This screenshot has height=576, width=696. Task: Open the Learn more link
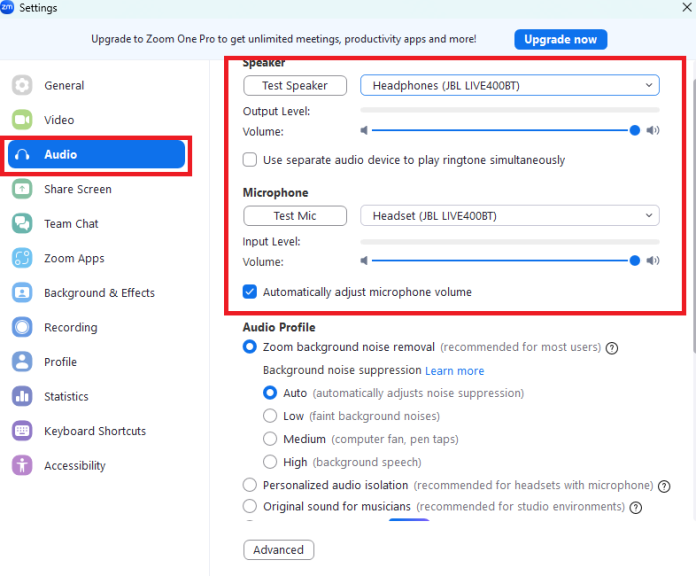pyautogui.click(x=454, y=371)
